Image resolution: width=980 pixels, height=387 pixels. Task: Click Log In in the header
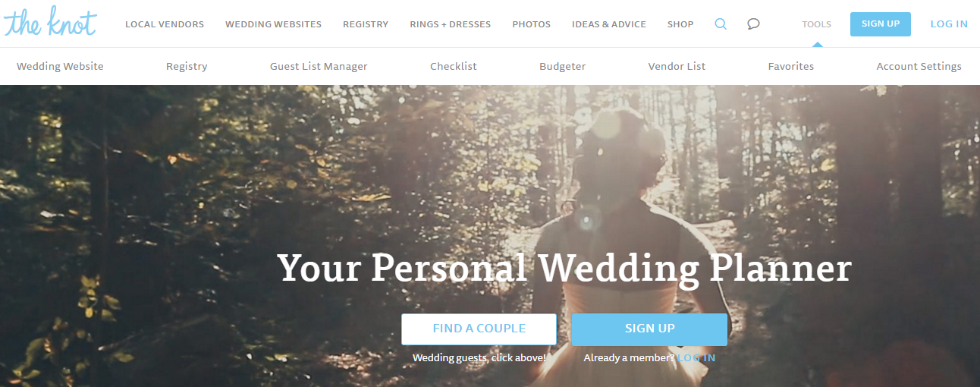click(949, 24)
